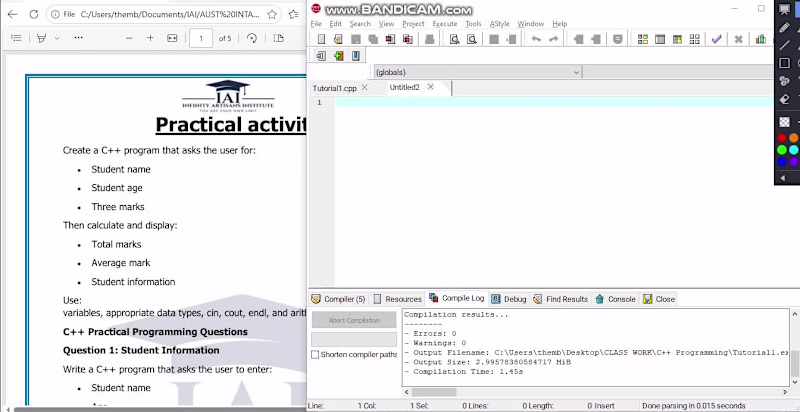The width and height of the screenshot is (800, 412).
Task: Open more PDF options ellipsis menu
Action: [x=78, y=38]
